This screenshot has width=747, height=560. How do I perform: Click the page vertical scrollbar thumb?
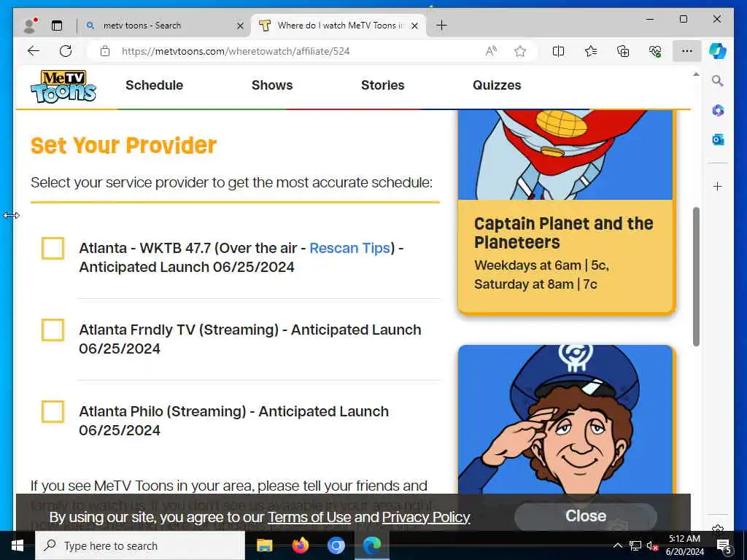coord(696,276)
